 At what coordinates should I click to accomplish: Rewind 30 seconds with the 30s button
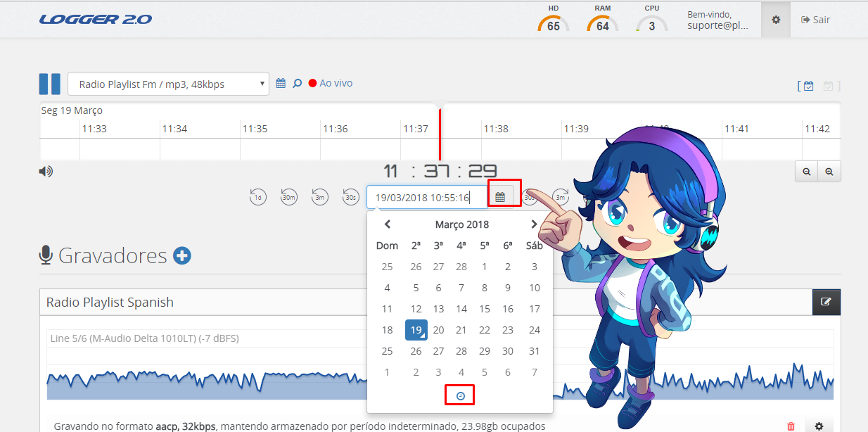coord(350,197)
